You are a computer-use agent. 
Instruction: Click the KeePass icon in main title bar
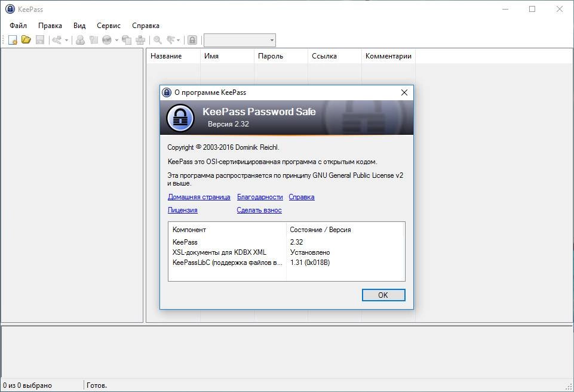pos(10,9)
